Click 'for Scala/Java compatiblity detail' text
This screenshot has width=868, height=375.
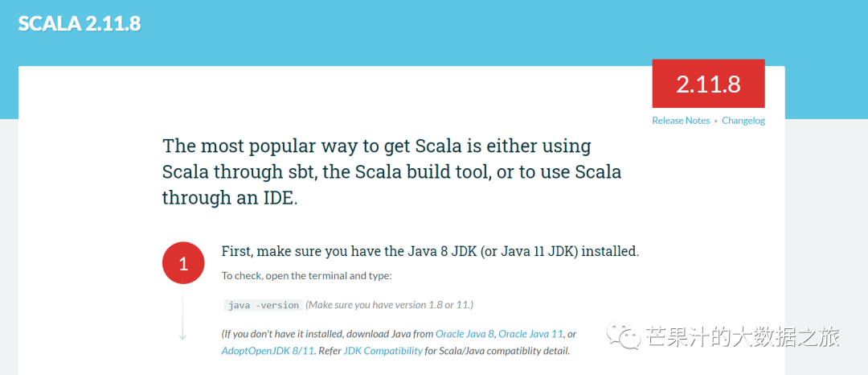click(x=497, y=351)
